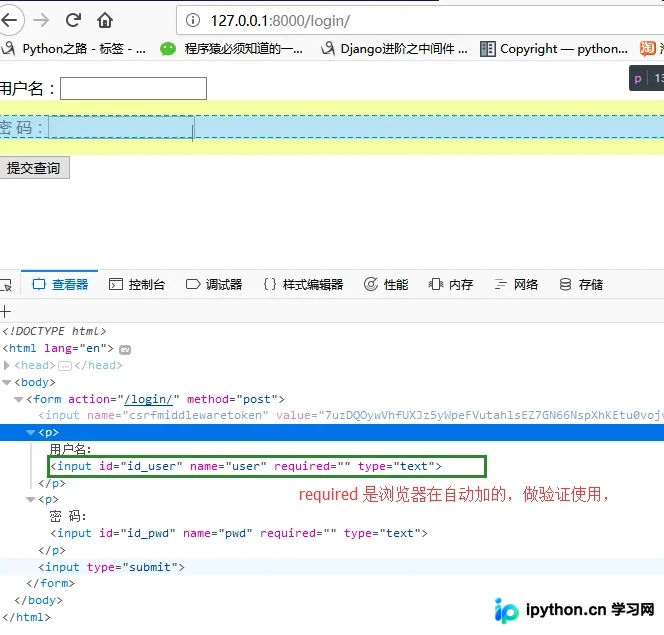664x635 pixels.
Task: Open the 样式编辑器 style editor tab
Action: click(303, 284)
